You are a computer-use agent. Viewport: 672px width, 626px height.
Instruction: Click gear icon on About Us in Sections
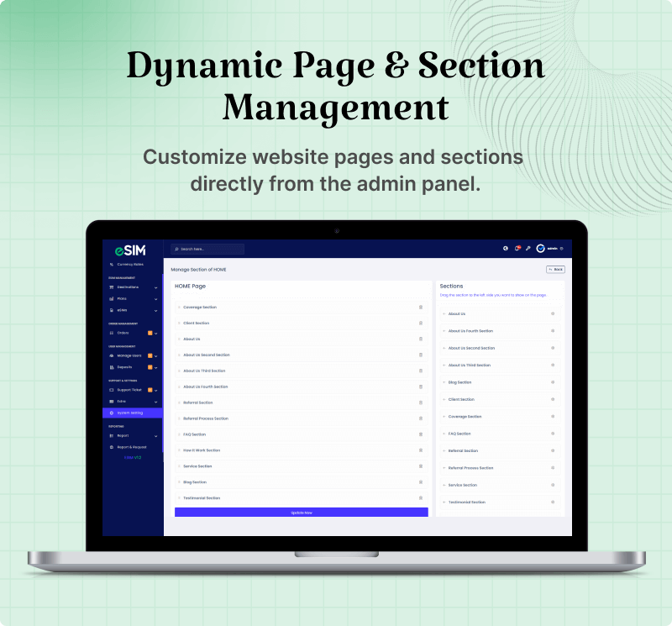coord(553,314)
